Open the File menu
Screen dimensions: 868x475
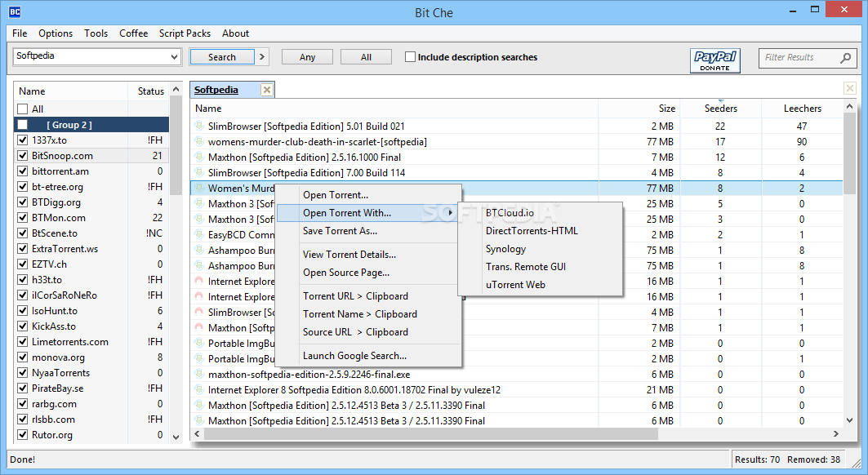[20, 33]
